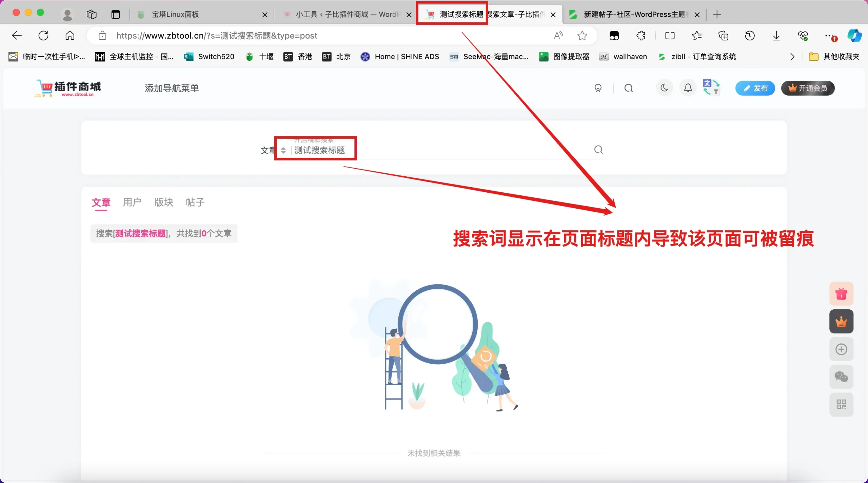
Task: Switch site to dark mode moon icon
Action: point(664,88)
